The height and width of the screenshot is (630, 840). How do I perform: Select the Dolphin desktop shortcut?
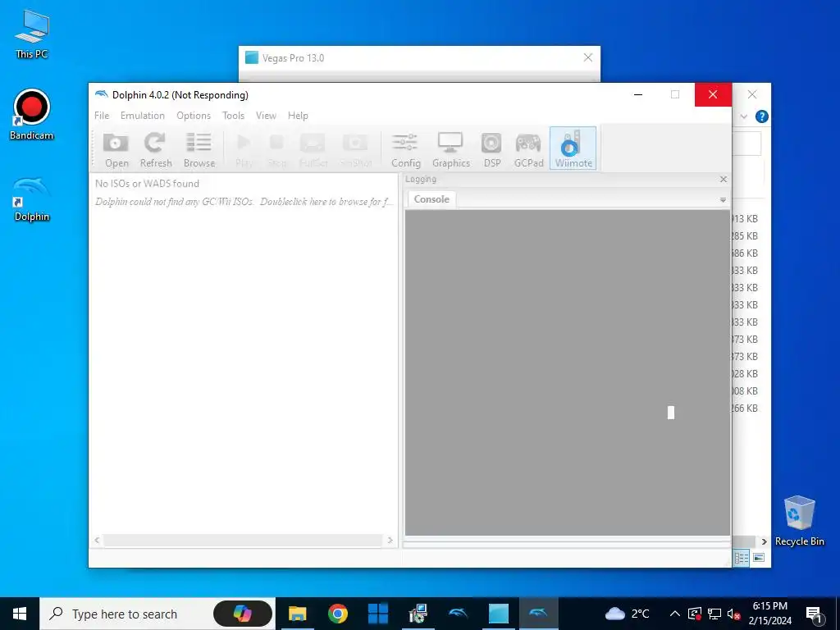(x=32, y=199)
